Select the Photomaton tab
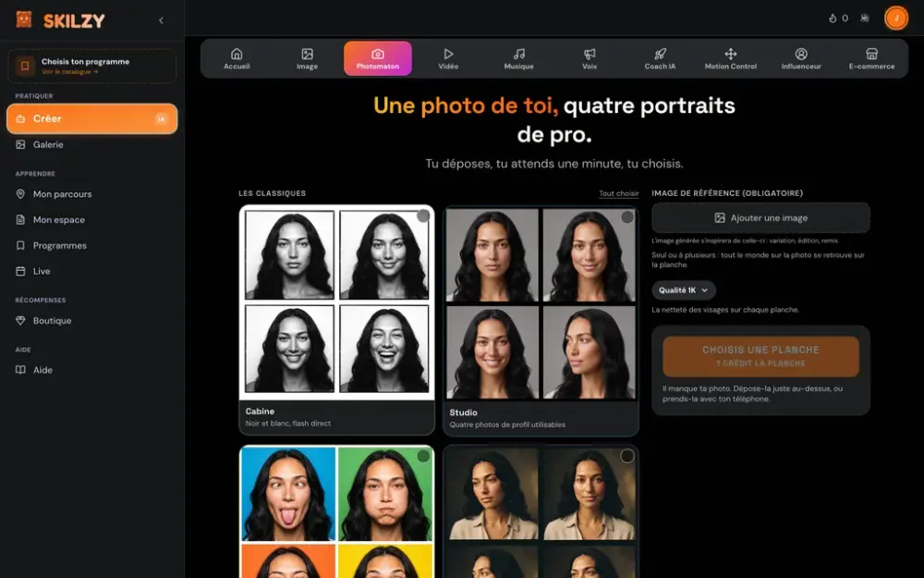 pos(378,58)
